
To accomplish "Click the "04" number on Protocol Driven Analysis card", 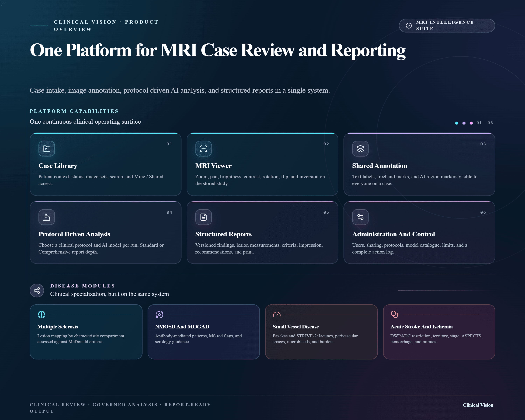I will click(x=169, y=213).
